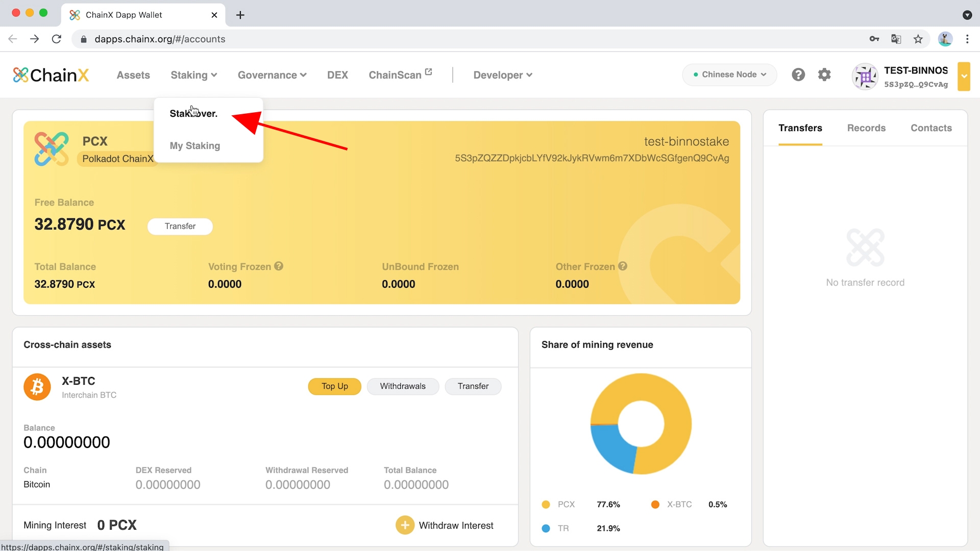The height and width of the screenshot is (551, 980).
Task: Click the browser back arrow
Action: pyautogui.click(x=13, y=39)
